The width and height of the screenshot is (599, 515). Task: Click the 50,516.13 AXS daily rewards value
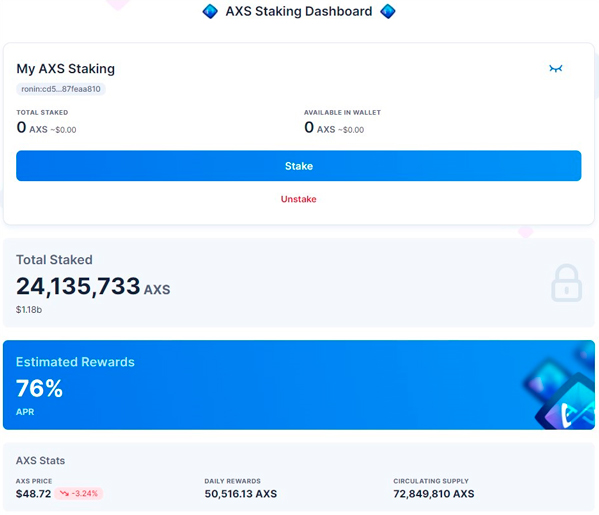click(x=241, y=494)
